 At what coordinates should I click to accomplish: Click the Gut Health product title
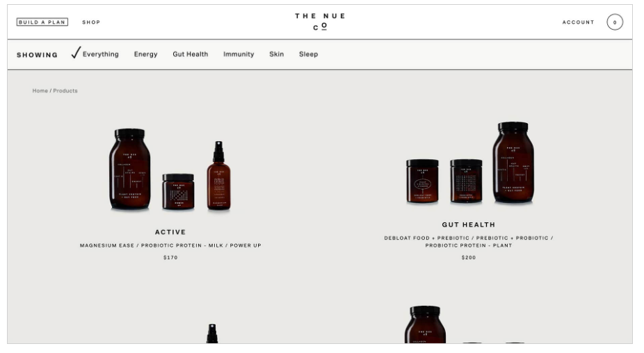(469, 224)
